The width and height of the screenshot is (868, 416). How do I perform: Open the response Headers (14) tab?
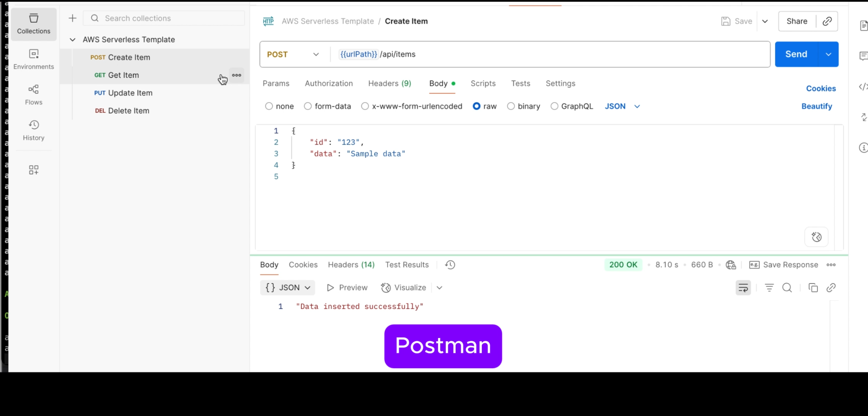351,265
